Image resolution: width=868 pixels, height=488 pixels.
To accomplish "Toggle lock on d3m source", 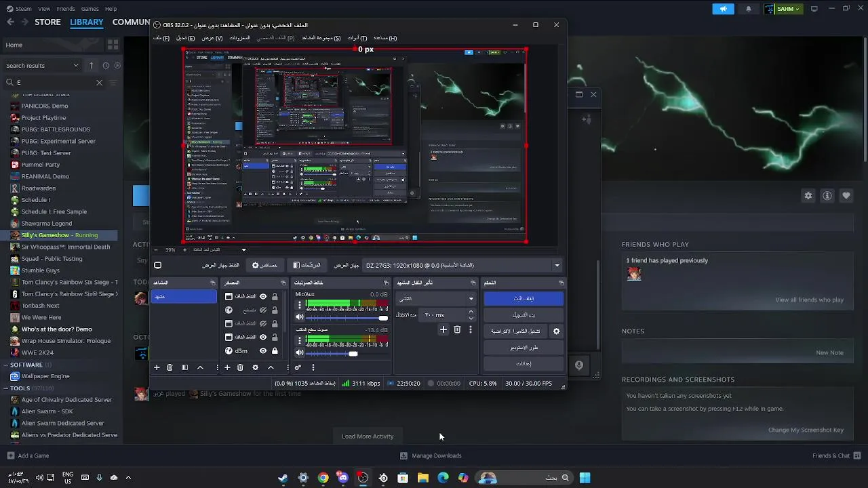I will 275,351.
